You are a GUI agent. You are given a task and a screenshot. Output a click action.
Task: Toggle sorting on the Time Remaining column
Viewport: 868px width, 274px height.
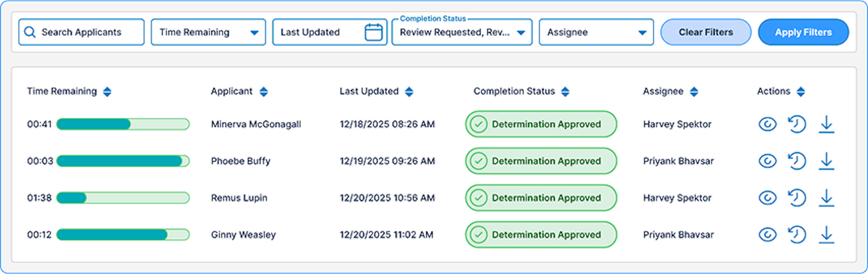pos(106,91)
